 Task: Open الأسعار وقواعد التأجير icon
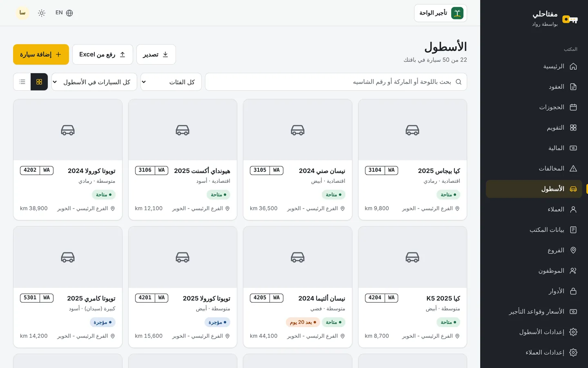pos(573,312)
